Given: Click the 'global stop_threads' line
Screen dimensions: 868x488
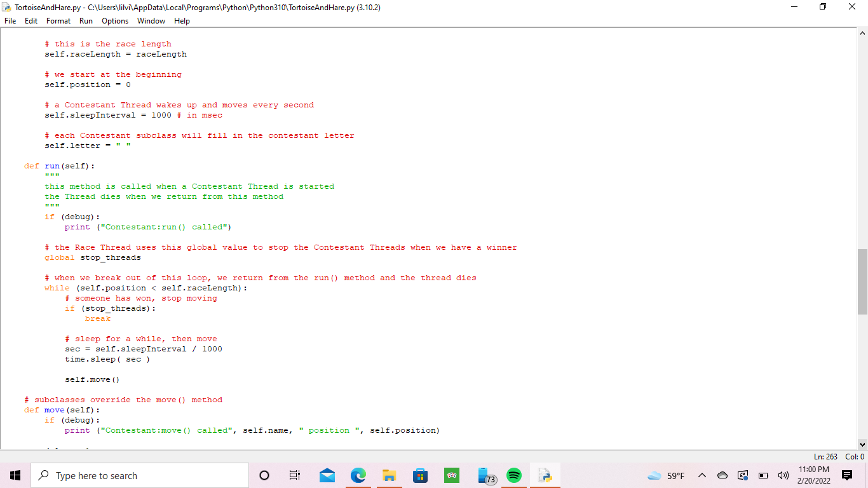Looking at the screenshot, I should (93, 257).
